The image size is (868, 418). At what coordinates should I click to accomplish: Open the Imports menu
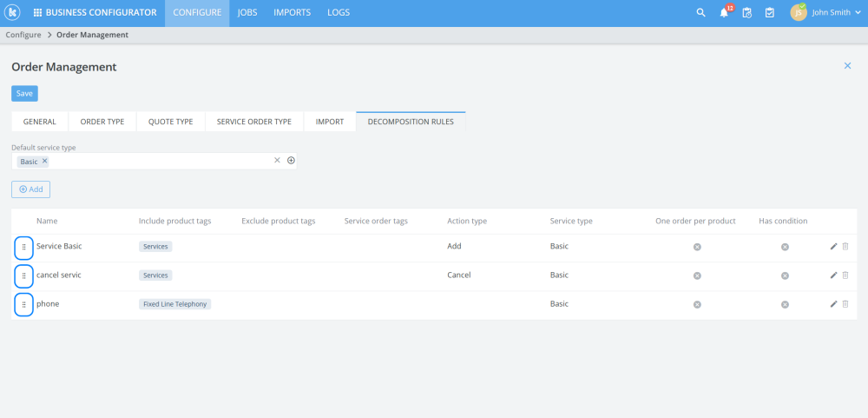(x=293, y=13)
